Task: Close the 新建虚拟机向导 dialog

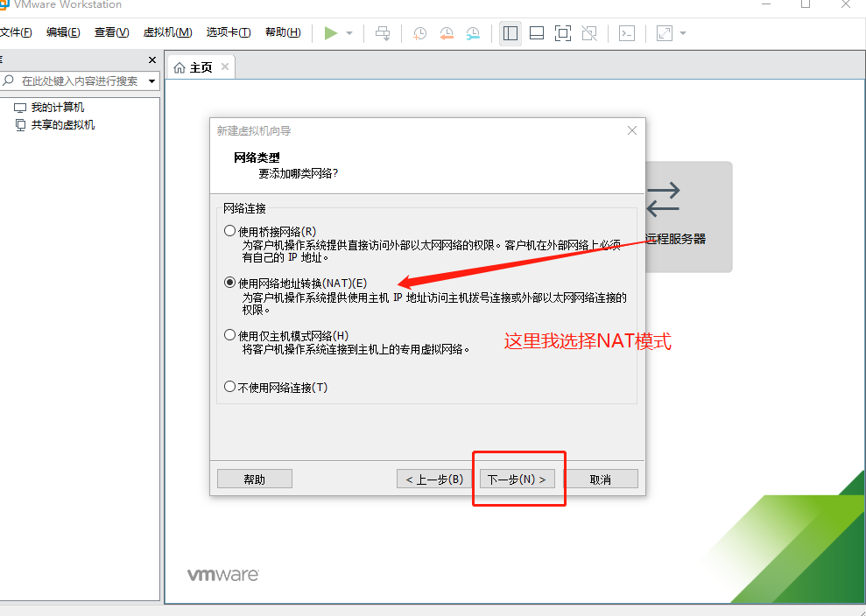Action: click(632, 131)
